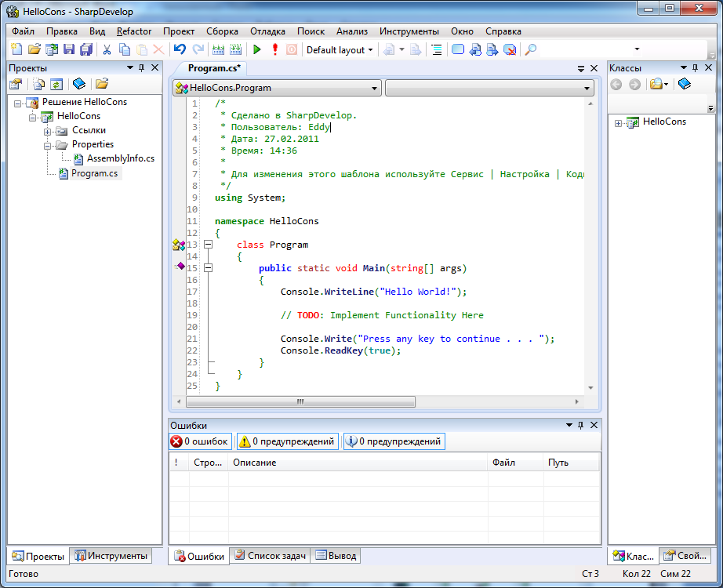Click open folder icon in Проекты toolbar
723x588 pixels.
pos(102,84)
